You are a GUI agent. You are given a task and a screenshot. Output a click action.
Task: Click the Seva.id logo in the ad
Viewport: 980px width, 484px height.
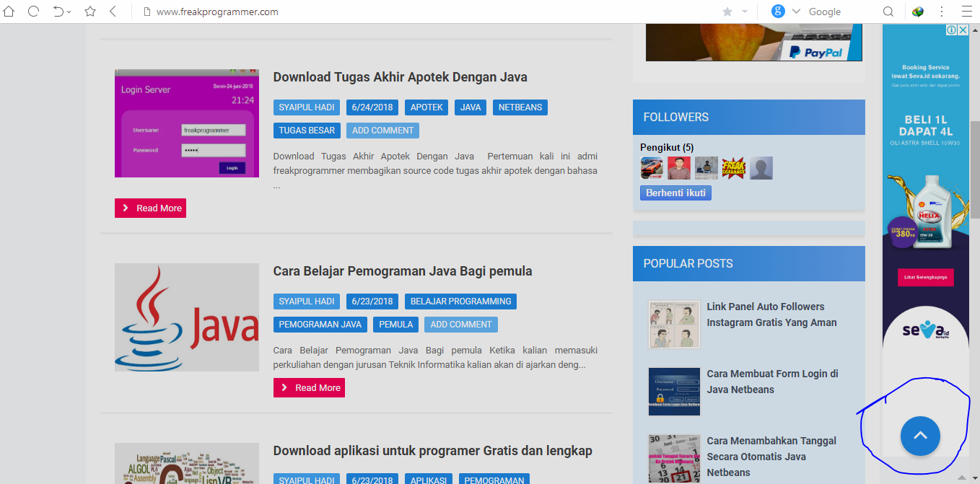[x=926, y=331]
